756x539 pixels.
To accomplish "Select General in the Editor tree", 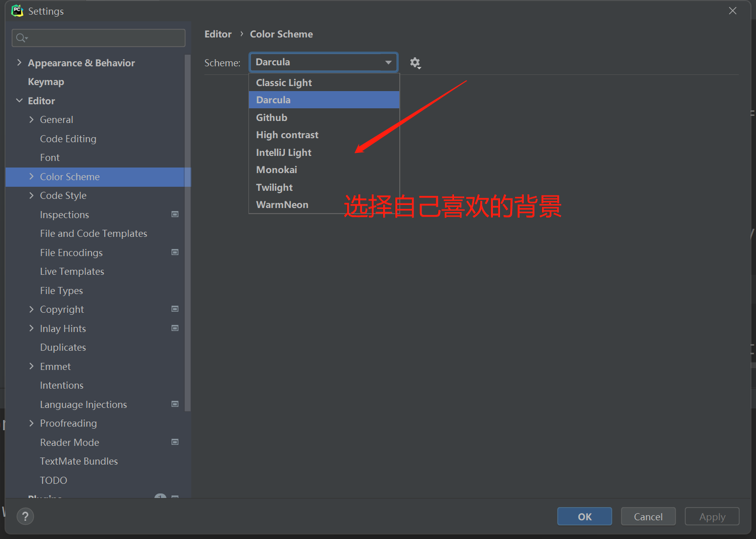I will point(57,119).
